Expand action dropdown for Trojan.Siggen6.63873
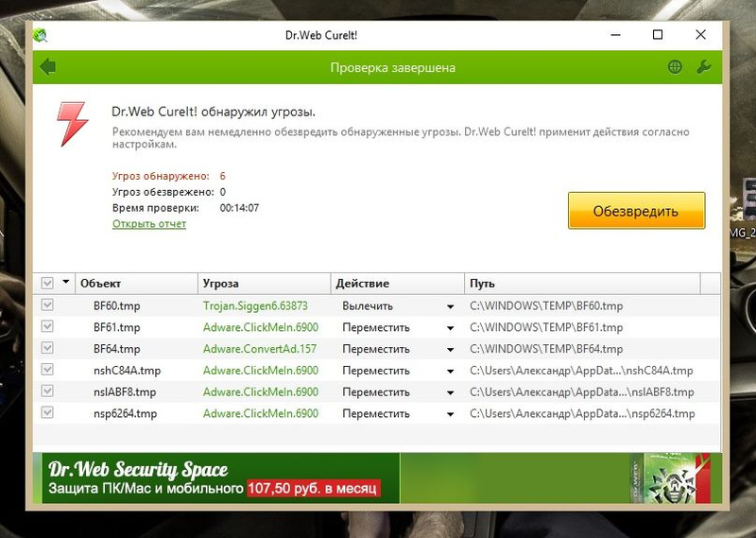The height and width of the screenshot is (538, 756). pyautogui.click(x=451, y=306)
